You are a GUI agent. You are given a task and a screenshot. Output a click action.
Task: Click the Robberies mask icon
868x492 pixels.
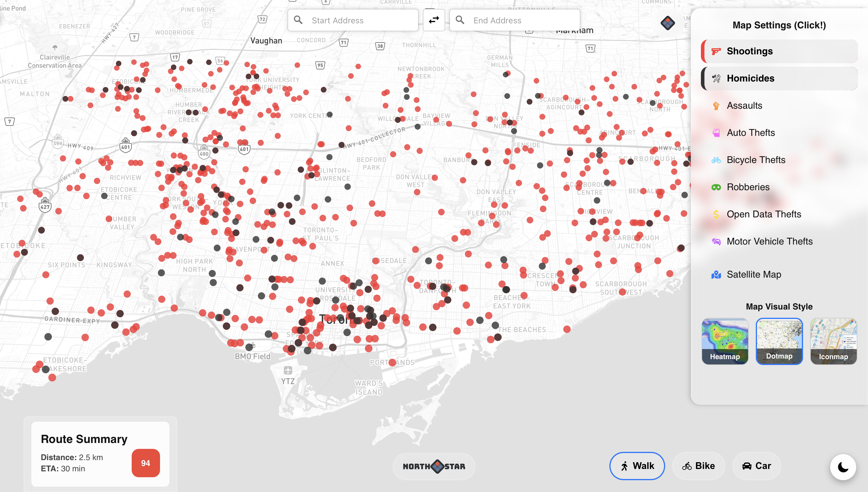[x=716, y=187]
